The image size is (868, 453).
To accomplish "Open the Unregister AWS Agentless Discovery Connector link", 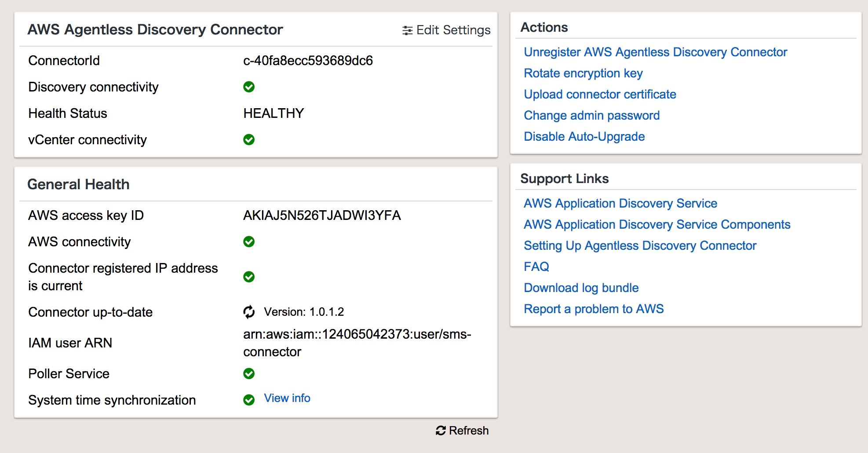I will [655, 52].
